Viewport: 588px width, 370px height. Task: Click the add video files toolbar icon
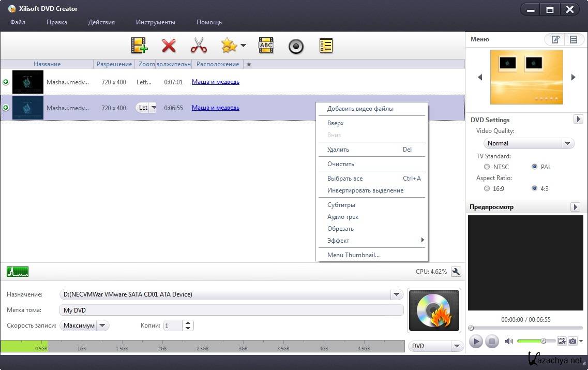(139, 46)
